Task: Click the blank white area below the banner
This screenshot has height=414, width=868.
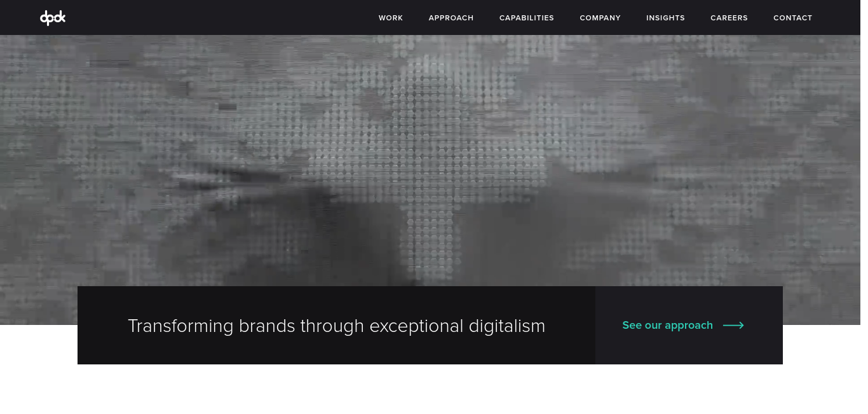Action: coord(430,389)
